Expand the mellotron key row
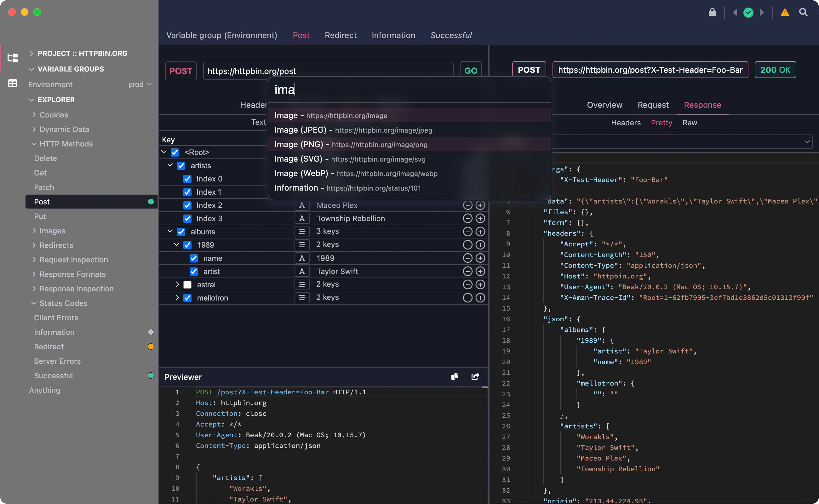This screenshot has width=819, height=504. (x=177, y=297)
